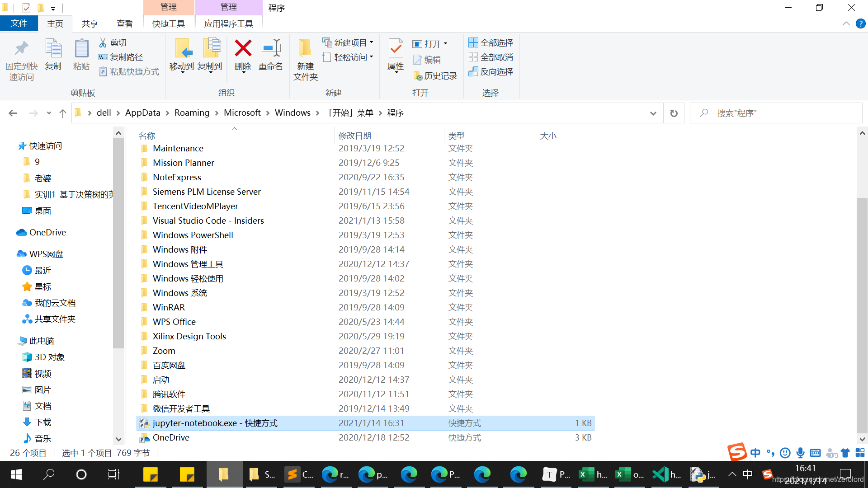The image size is (868, 488).
Task: Open Task View on the taskbar
Action: point(113,474)
